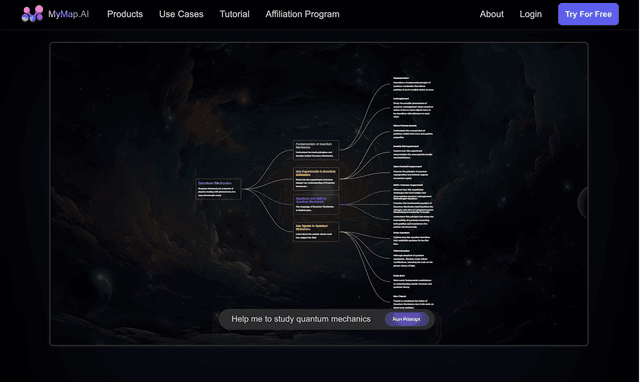This screenshot has width=640, height=382.
Task: Open the Affiliation Program link
Action: coord(302,14)
